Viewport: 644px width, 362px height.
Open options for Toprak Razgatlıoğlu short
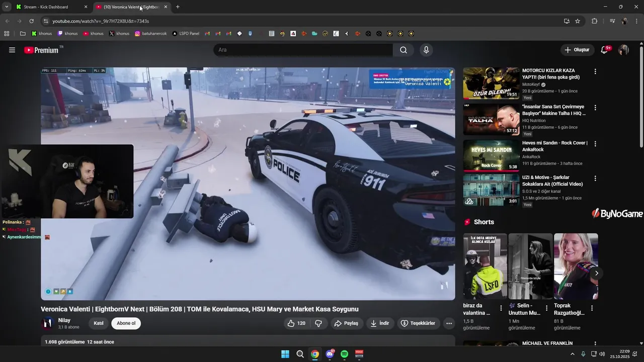(592, 308)
